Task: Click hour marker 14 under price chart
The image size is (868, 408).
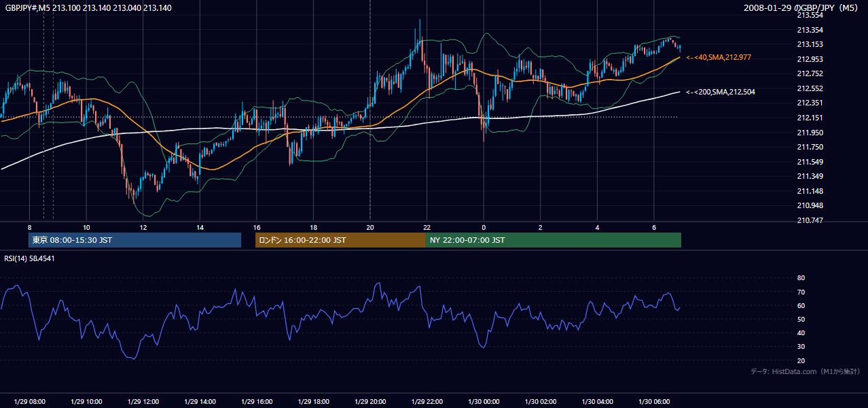Action: tap(200, 227)
